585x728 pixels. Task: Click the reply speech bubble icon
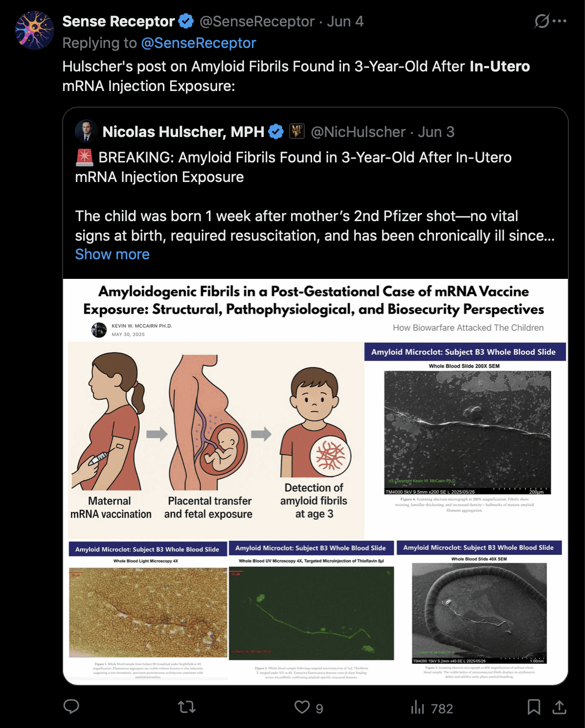click(x=71, y=706)
